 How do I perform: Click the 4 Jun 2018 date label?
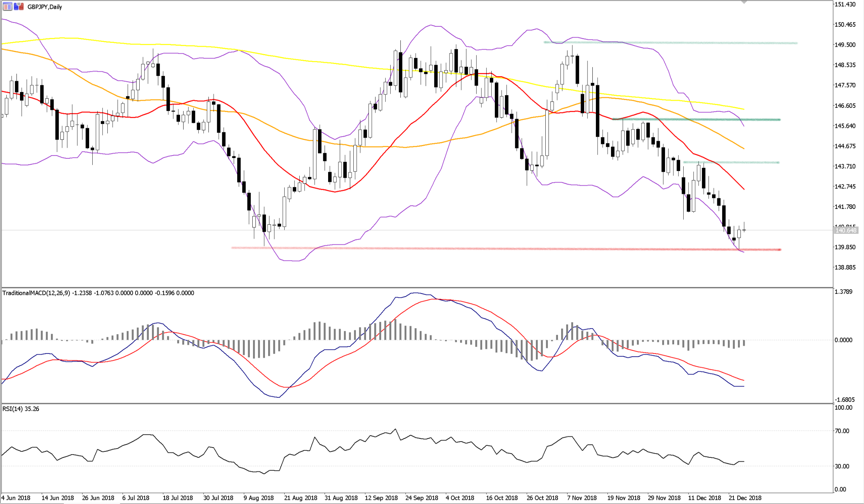[16, 498]
